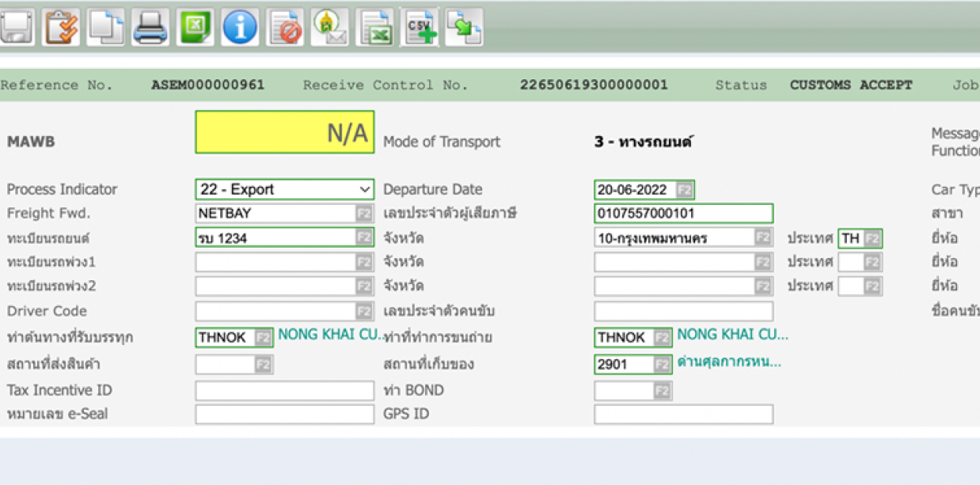This screenshot has height=485, width=980.
Task: Click the tax ID field 0107557000101
Action: (683, 214)
